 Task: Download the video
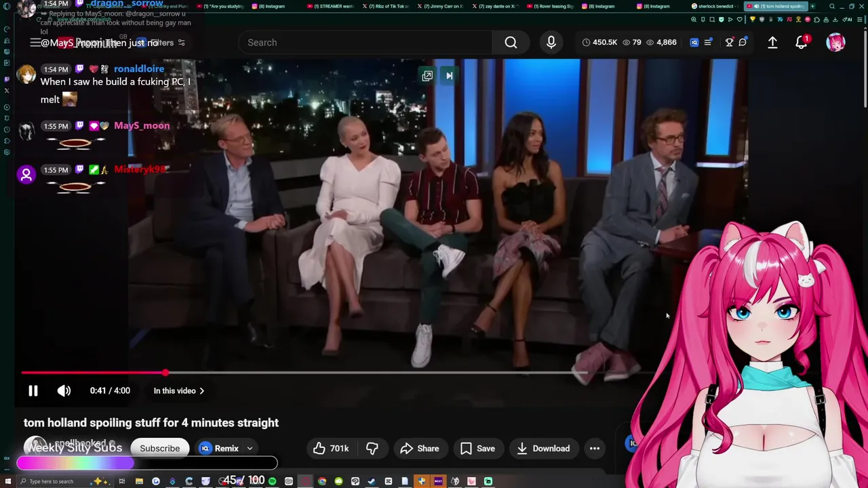pyautogui.click(x=543, y=449)
